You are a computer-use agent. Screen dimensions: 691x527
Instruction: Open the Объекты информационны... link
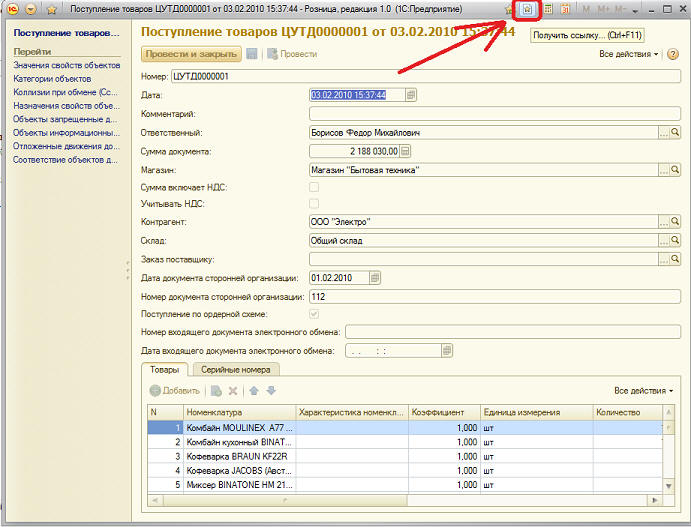(x=66, y=133)
